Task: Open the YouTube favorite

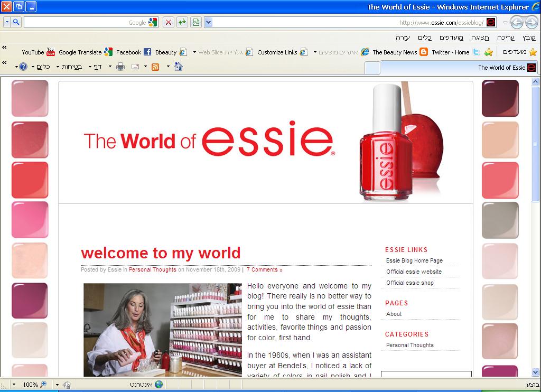Action: (x=38, y=52)
